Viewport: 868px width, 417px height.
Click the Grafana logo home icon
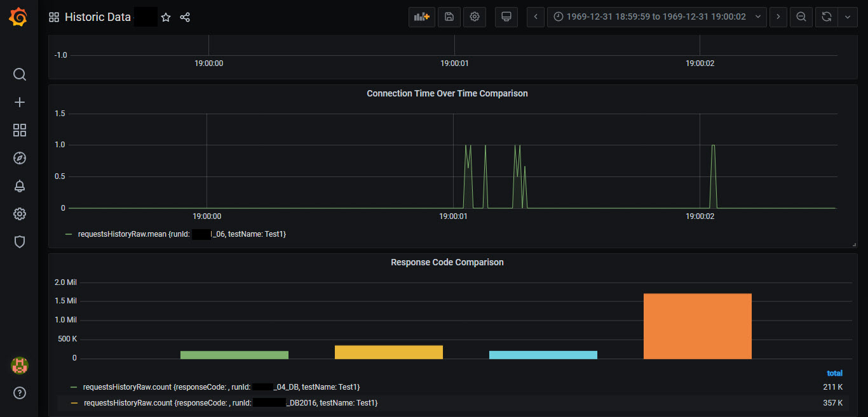[x=18, y=17]
